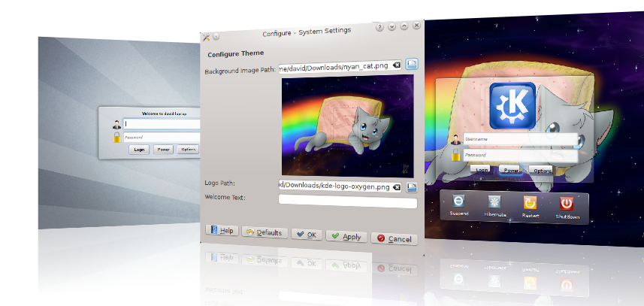Click 'Welcome to david laptop' text in left screen

click(x=164, y=114)
